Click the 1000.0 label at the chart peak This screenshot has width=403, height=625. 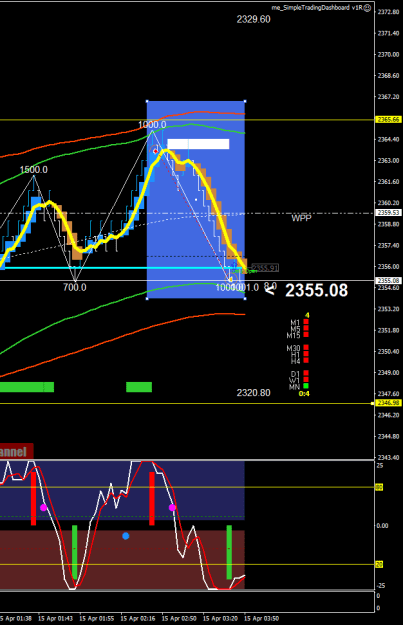click(152, 125)
